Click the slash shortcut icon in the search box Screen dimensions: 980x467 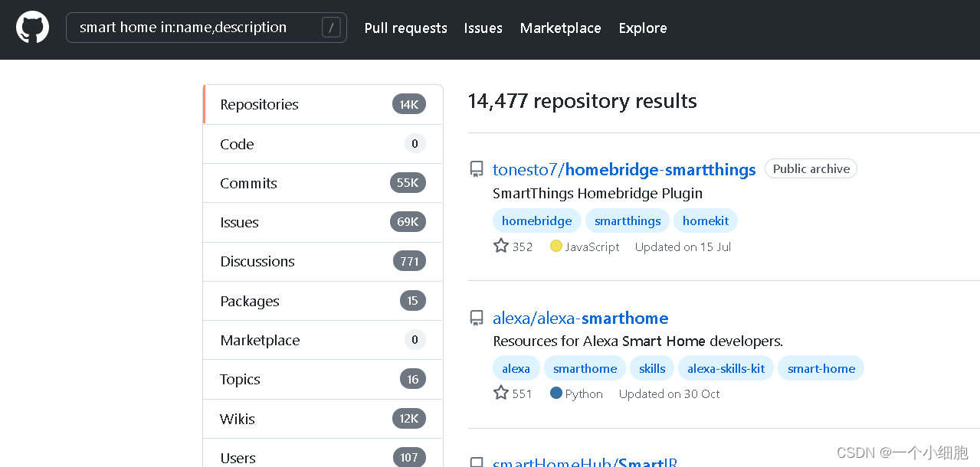[331, 28]
